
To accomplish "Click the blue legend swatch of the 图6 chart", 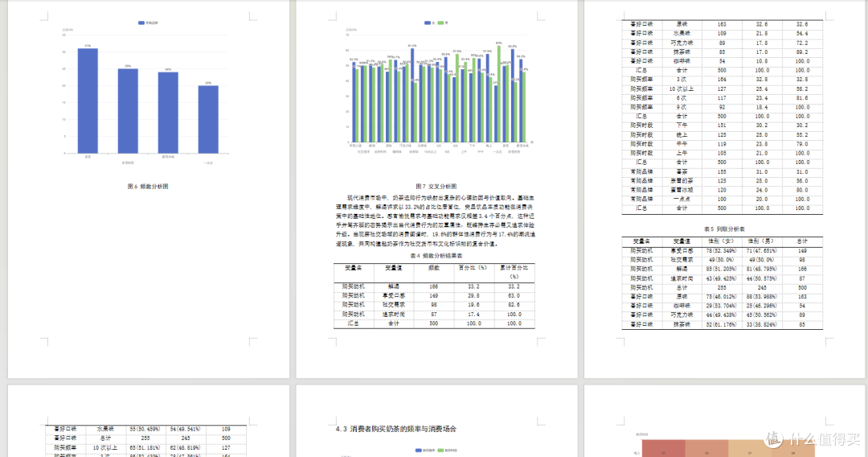I will point(141,23).
